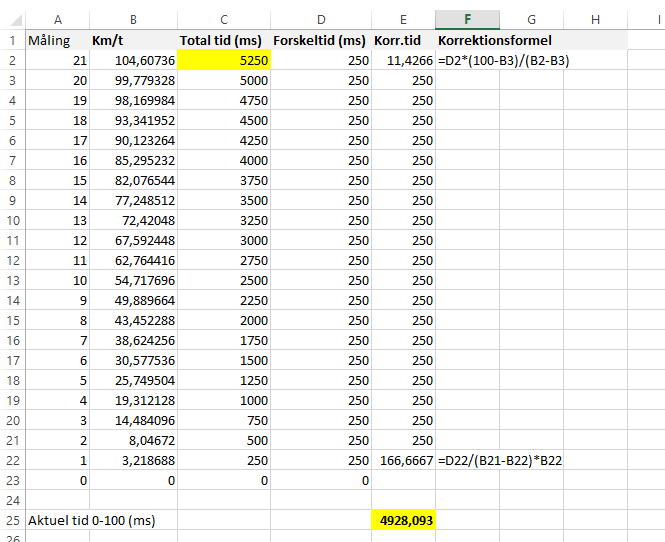This screenshot has height=542, width=665.
Task: Select column C header
Action: [x=224, y=20]
